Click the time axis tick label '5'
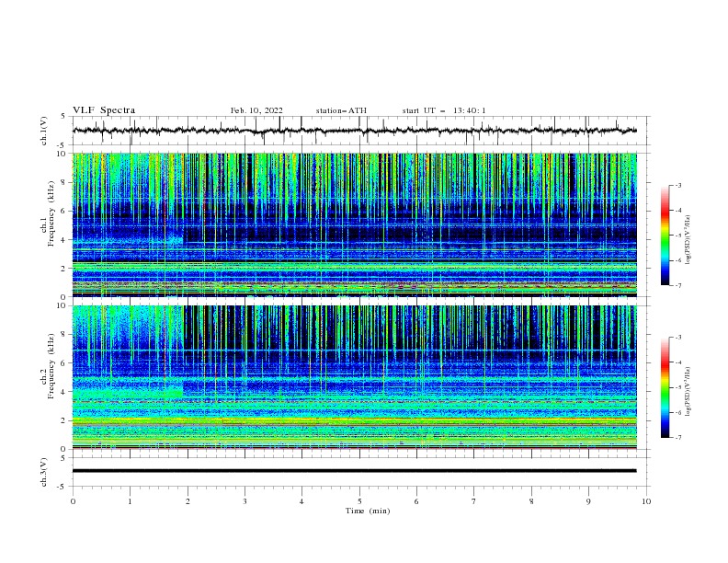The width and height of the screenshot is (728, 563). (x=359, y=501)
